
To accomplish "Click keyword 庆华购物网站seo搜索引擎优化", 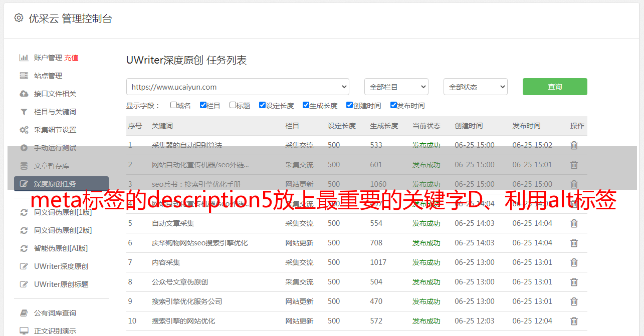I will pyautogui.click(x=200, y=243).
